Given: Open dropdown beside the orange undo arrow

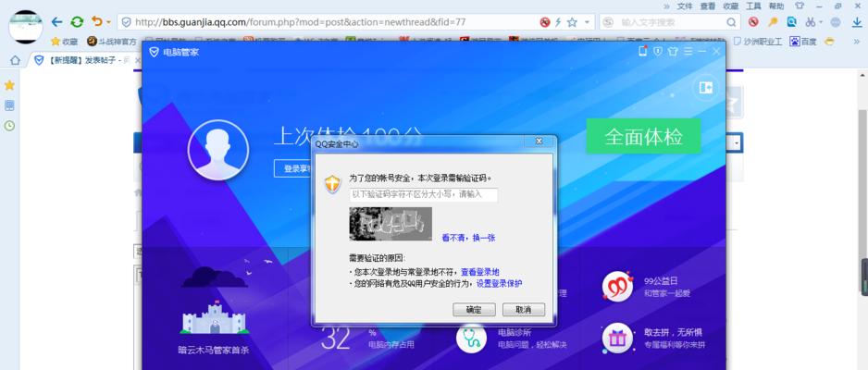Looking at the screenshot, I should point(108,22).
